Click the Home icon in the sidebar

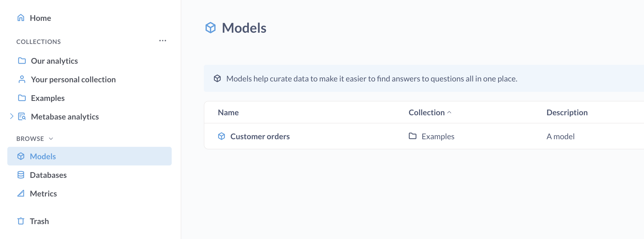point(21,17)
